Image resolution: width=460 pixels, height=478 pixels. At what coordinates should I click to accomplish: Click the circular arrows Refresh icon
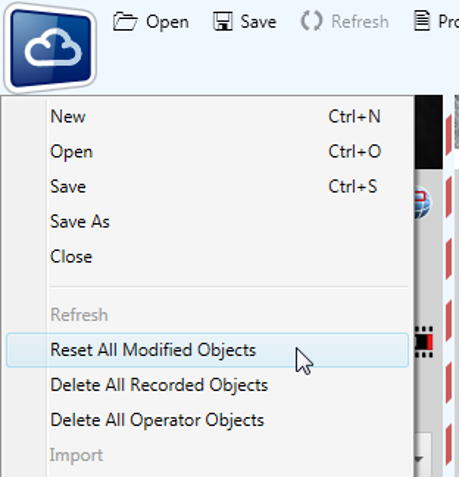coord(311,21)
